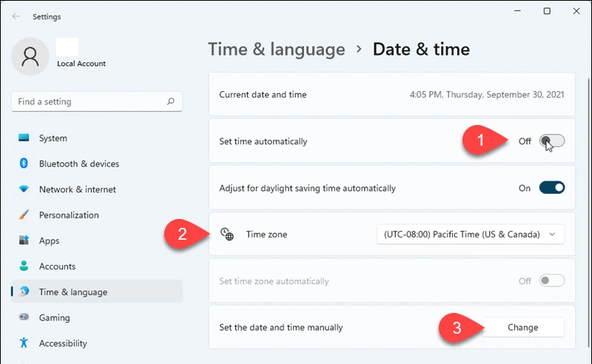Click the Accessibility figure icon
The image size is (592, 364).
coord(24,343)
